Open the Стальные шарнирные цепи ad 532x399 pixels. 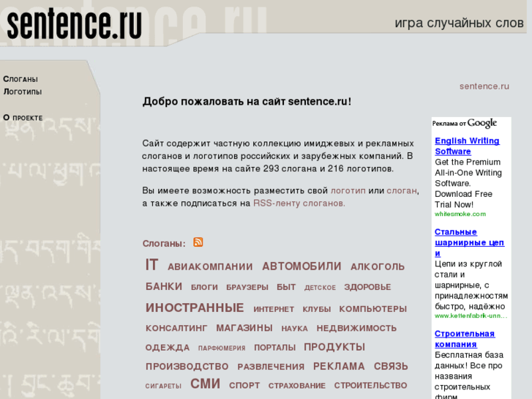pos(469,242)
